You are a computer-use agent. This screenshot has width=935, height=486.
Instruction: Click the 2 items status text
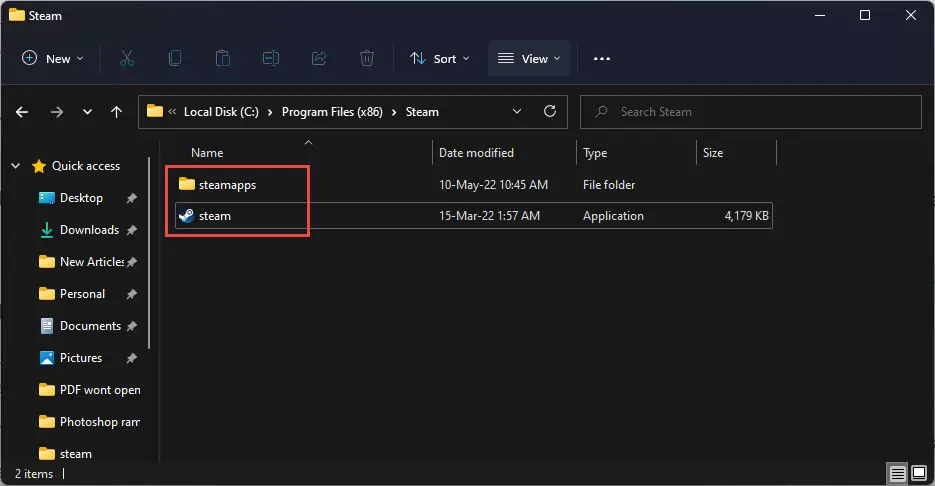tap(34, 474)
